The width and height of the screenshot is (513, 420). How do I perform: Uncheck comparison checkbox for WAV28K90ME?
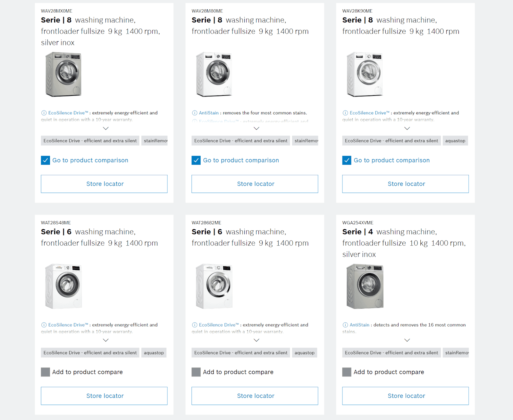pyautogui.click(x=347, y=160)
